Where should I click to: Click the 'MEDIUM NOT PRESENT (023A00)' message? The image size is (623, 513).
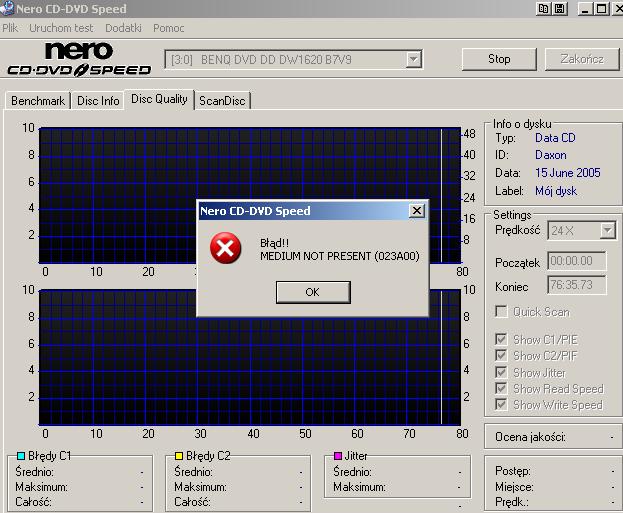coord(340,256)
